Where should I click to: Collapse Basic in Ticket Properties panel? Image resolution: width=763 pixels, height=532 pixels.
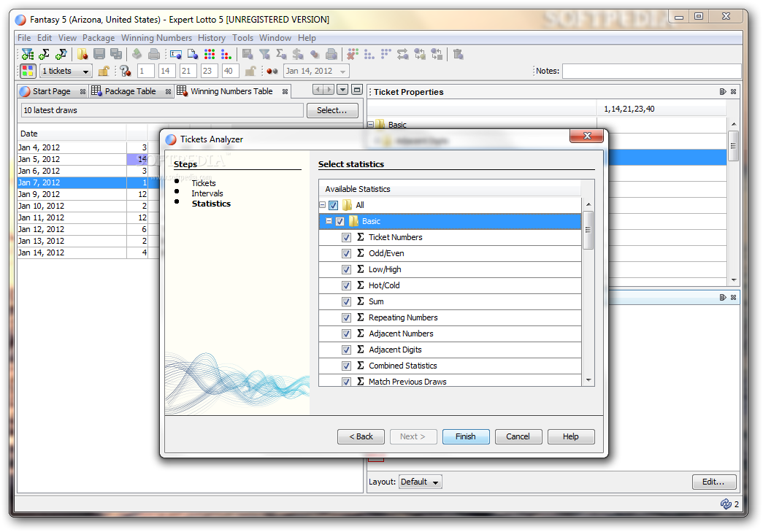371,125
